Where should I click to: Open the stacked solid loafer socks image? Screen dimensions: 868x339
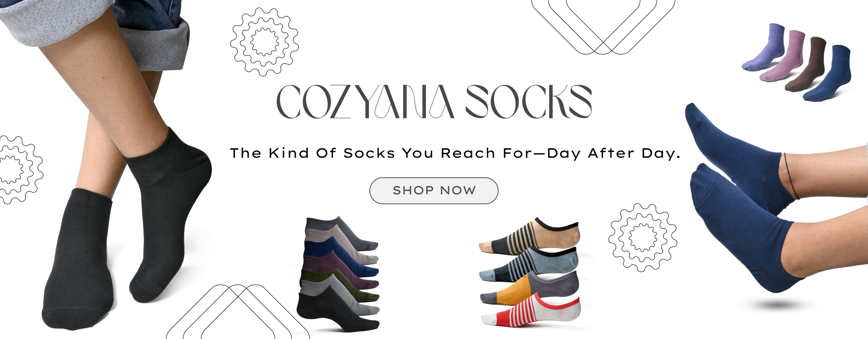point(338,273)
